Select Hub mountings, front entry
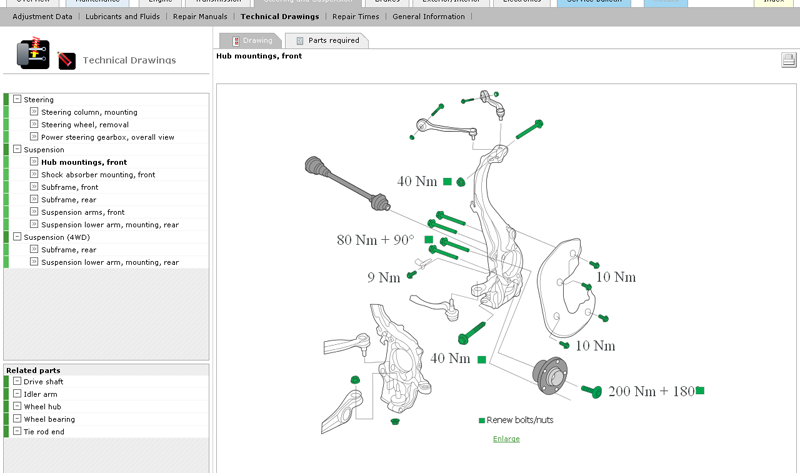800x473 pixels. (x=84, y=162)
